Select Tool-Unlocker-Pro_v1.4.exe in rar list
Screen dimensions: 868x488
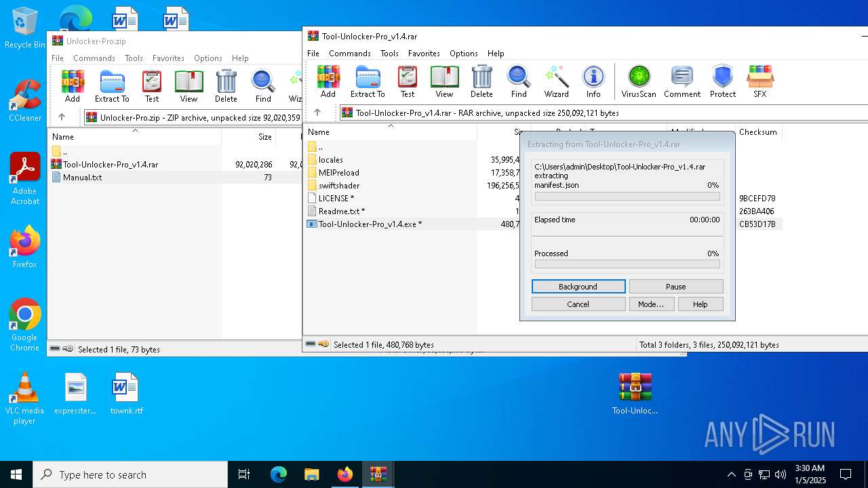[370, 224]
